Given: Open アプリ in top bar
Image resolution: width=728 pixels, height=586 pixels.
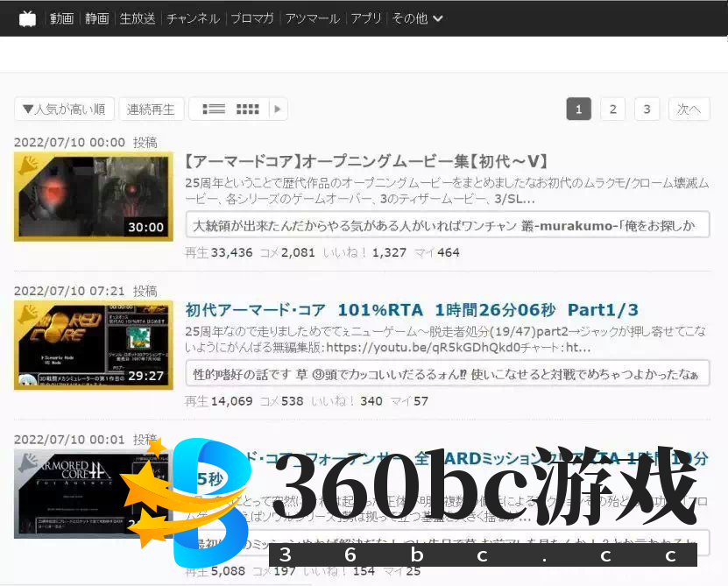Looking at the screenshot, I should 366,18.
